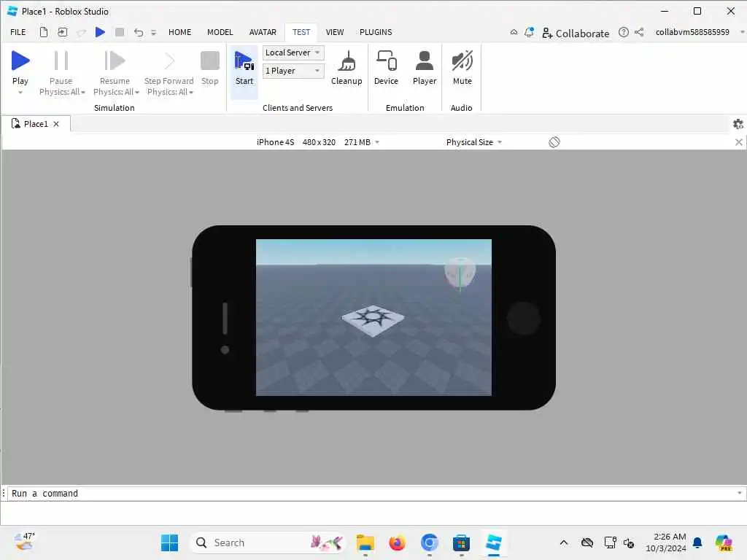The width and height of the screenshot is (747, 560).
Task: Click the emulated phone viewport screen
Action: click(373, 317)
